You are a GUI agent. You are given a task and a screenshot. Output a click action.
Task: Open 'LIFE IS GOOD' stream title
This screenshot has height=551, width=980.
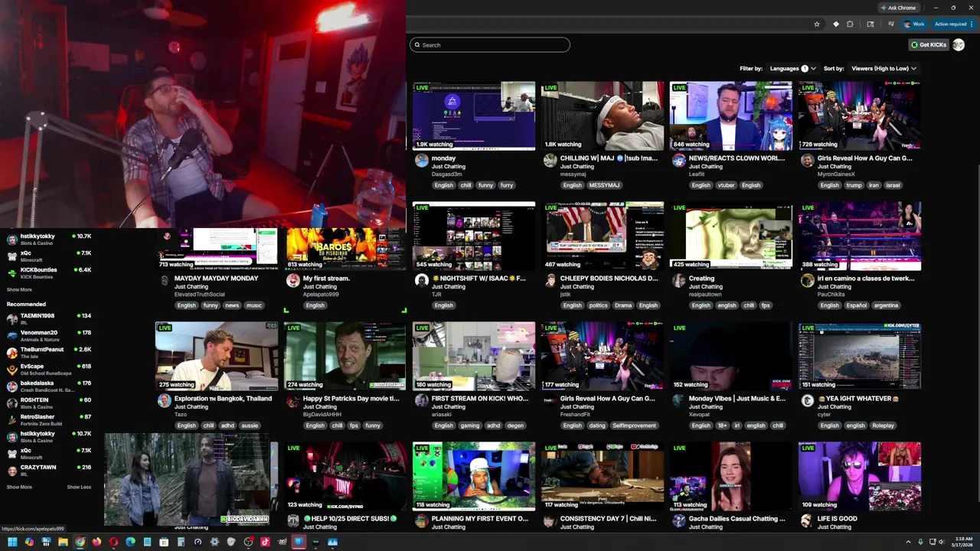pos(837,519)
